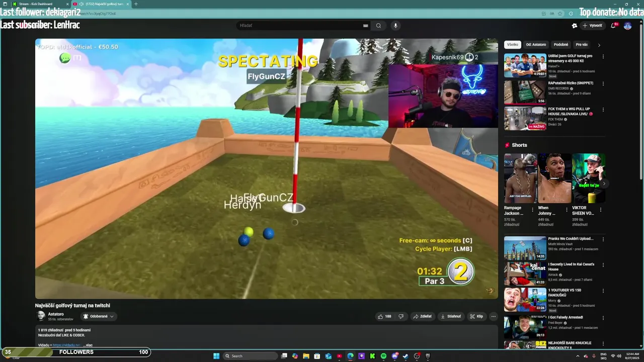The width and height of the screenshot is (644, 362).
Task: Dislike the video with thumbs-down
Action: coord(401,316)
